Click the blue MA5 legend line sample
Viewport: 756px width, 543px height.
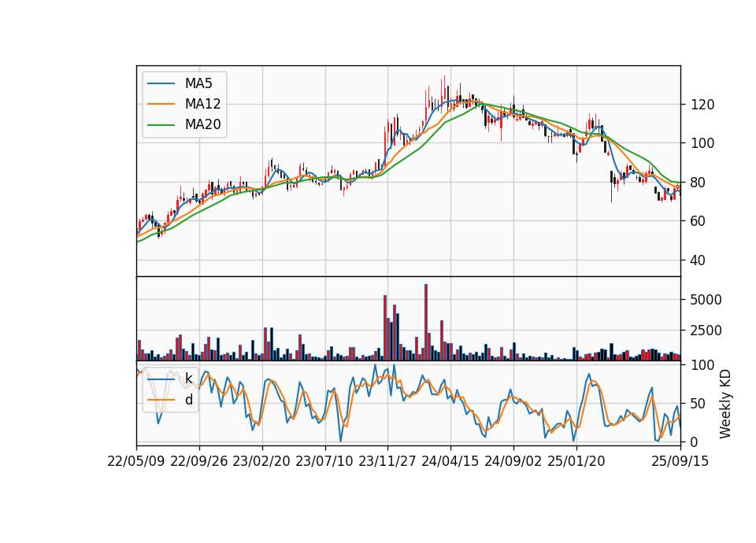click(161, 83)
